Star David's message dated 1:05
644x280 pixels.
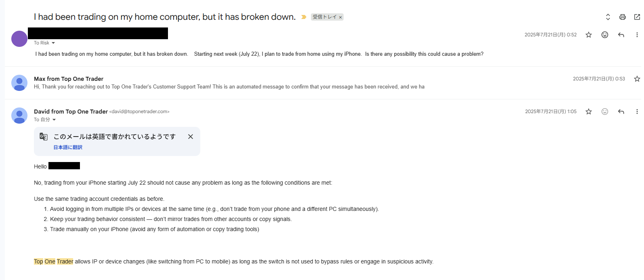tap(589, 112)
